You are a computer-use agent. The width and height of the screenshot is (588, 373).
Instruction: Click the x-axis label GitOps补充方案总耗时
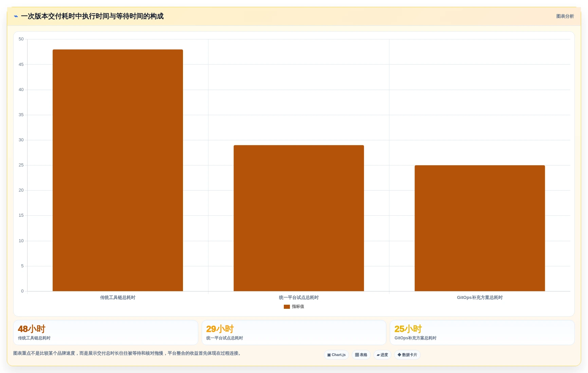coord(480,298)
